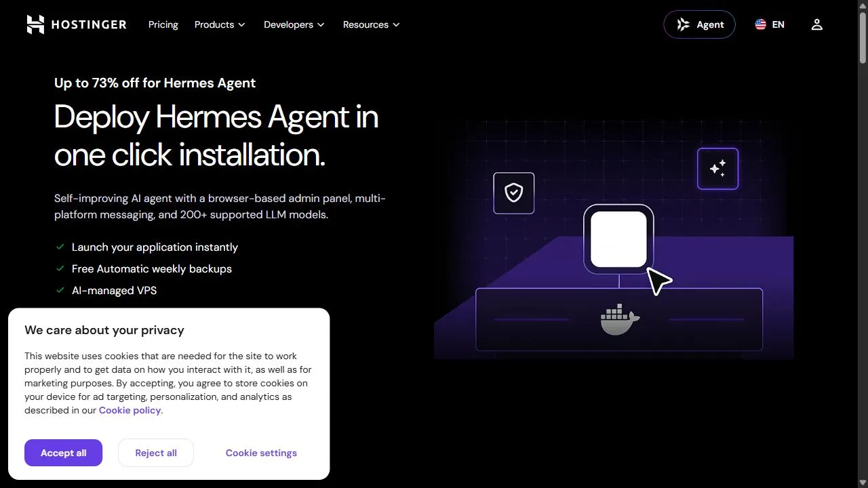The height and width of the screenshot is (488, 868).
Task: Click checkmark beside 'Free Automatic weekly backups'
Action: point(60,268)
